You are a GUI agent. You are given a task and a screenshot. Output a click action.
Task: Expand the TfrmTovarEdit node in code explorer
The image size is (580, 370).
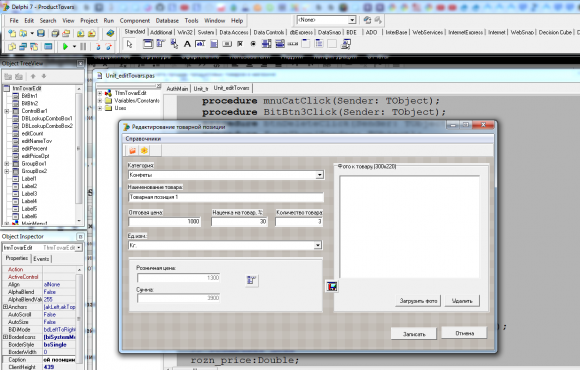click(100, 93)
